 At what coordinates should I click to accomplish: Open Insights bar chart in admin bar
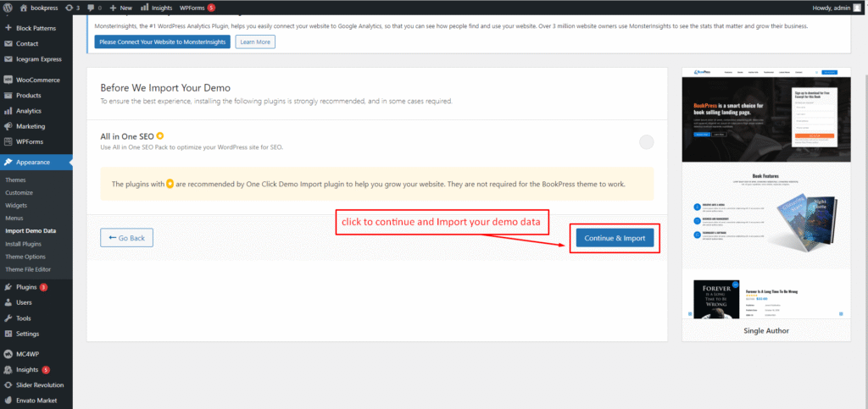(144, 8)
